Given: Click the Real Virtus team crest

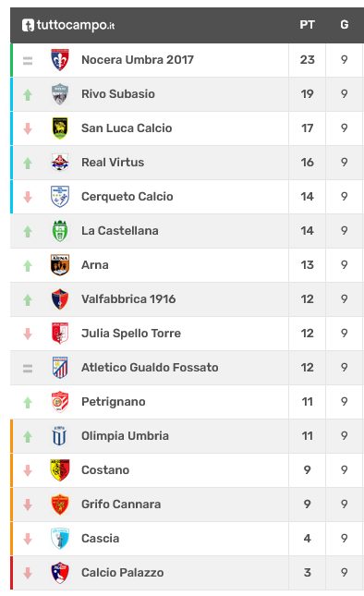Looking at the screenshot, I should (60, 163).
